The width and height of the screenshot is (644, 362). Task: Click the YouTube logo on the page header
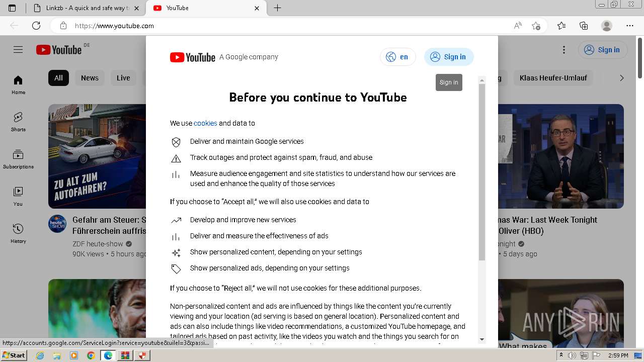click(x=59, y=50)
